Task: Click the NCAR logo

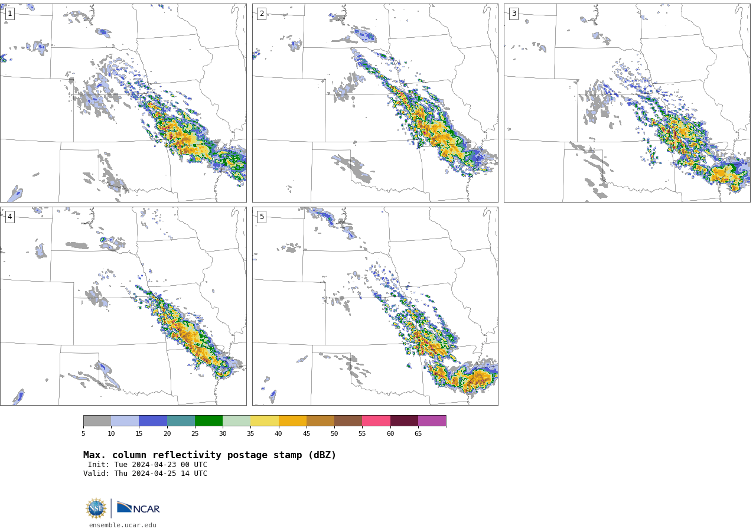Action: tap(138, 508)
